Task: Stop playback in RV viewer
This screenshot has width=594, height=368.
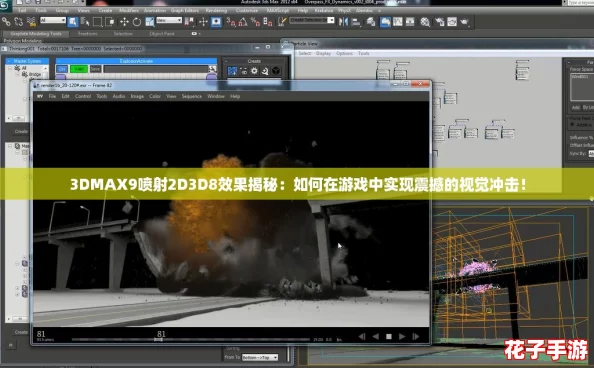Action: pos(389,337)
